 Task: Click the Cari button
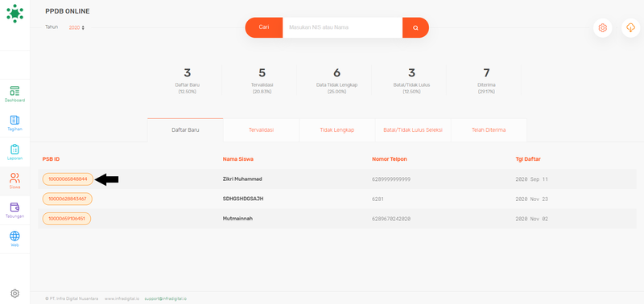tap(264, 27)
